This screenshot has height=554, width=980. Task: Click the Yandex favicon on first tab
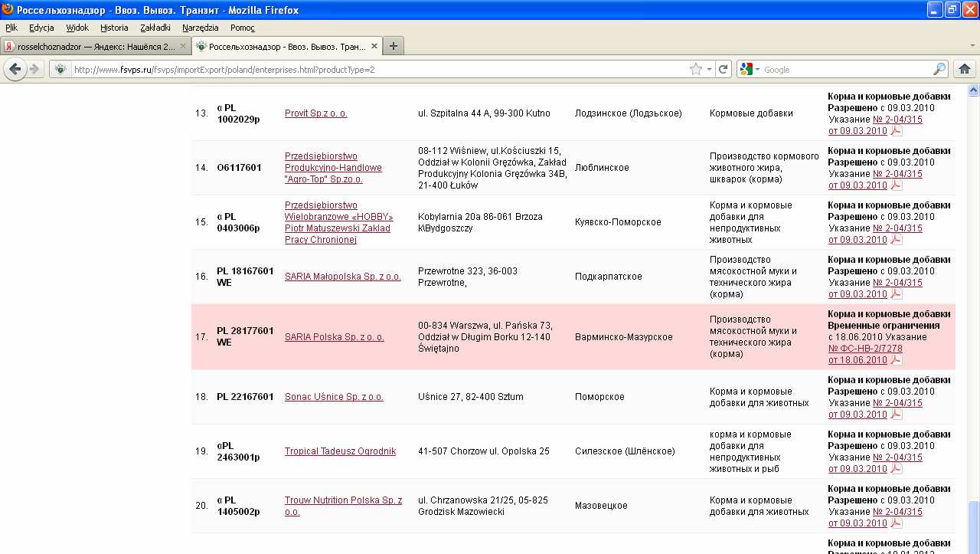(x=9, y=46)
